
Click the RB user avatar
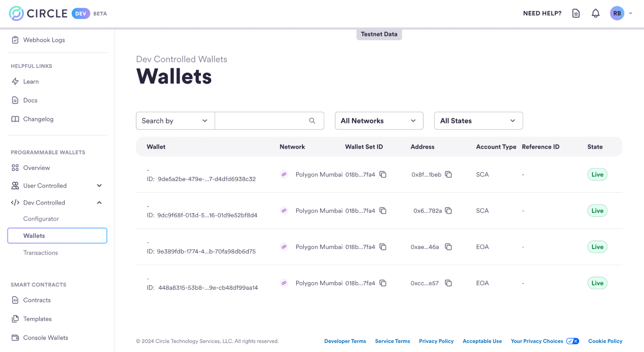point(617,13)
